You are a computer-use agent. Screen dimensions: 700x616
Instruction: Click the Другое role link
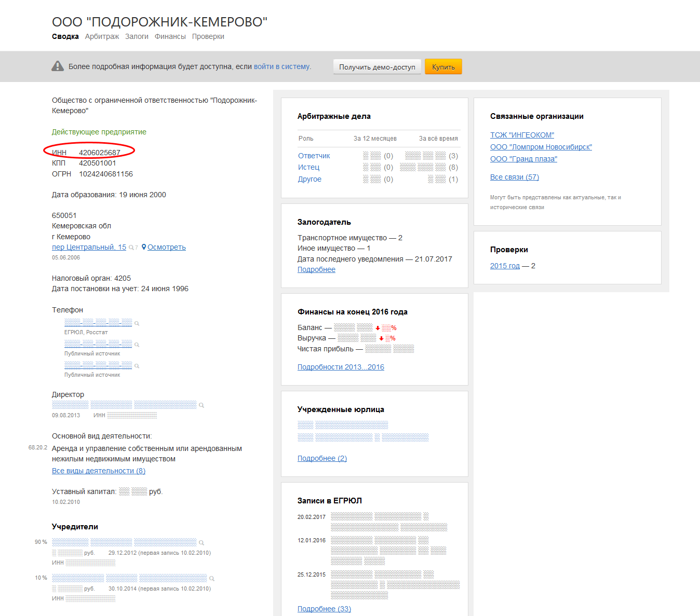tap(310, 179)
